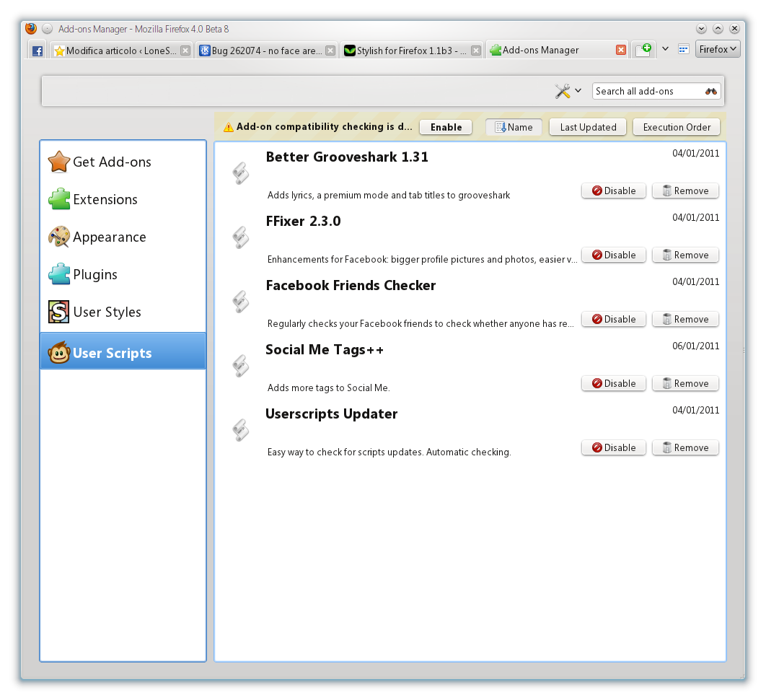This screenshot has height=700, width=766.
Task: Click the 06/01/2011 date of Social Me Tags++
Action: pyautogui.click(x=695, y=346)
